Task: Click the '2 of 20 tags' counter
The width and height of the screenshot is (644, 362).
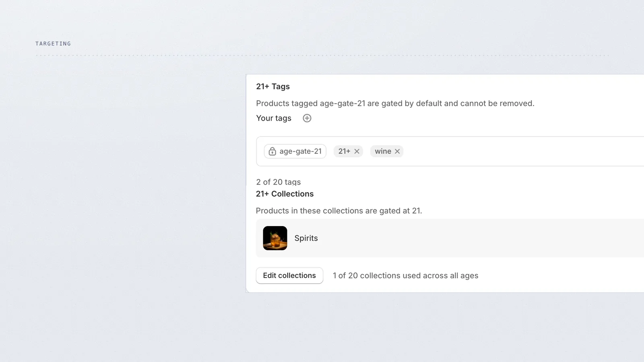Action: 279,182
